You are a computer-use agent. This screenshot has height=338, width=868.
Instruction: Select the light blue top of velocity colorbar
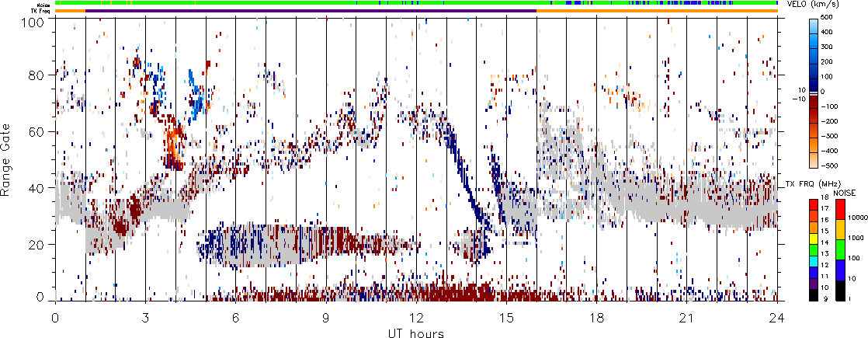(815, 24)
